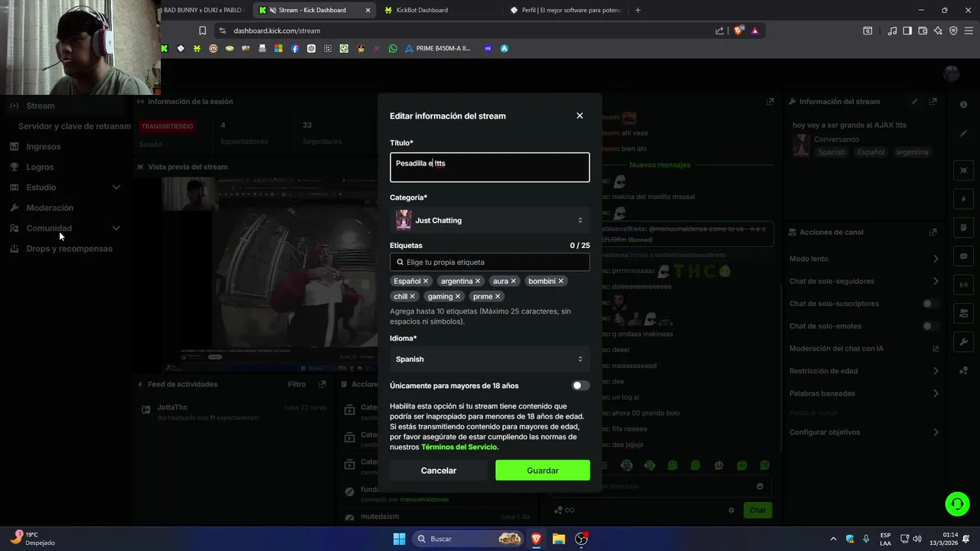Image resolution: width=980 pixels, height=551 pixels.
Task: Toggle Chat de solo-suscriptores switch
Action: pos(929,304)
